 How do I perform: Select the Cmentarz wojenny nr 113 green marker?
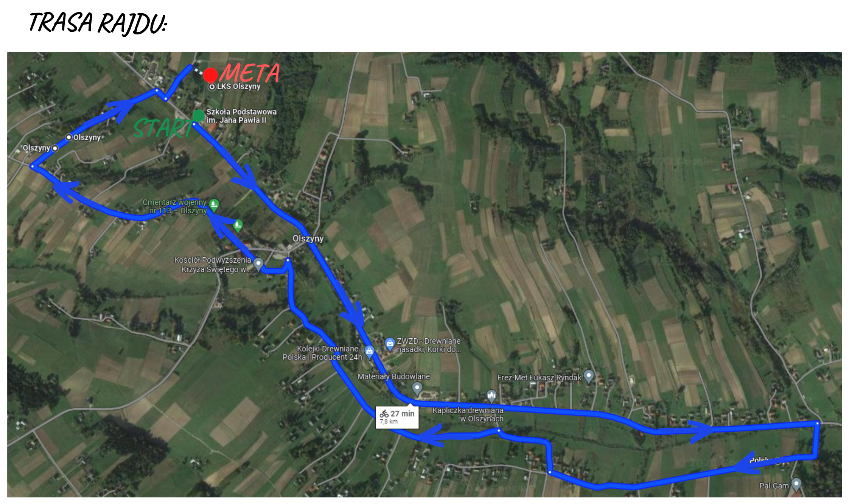[x=214, y=205]
